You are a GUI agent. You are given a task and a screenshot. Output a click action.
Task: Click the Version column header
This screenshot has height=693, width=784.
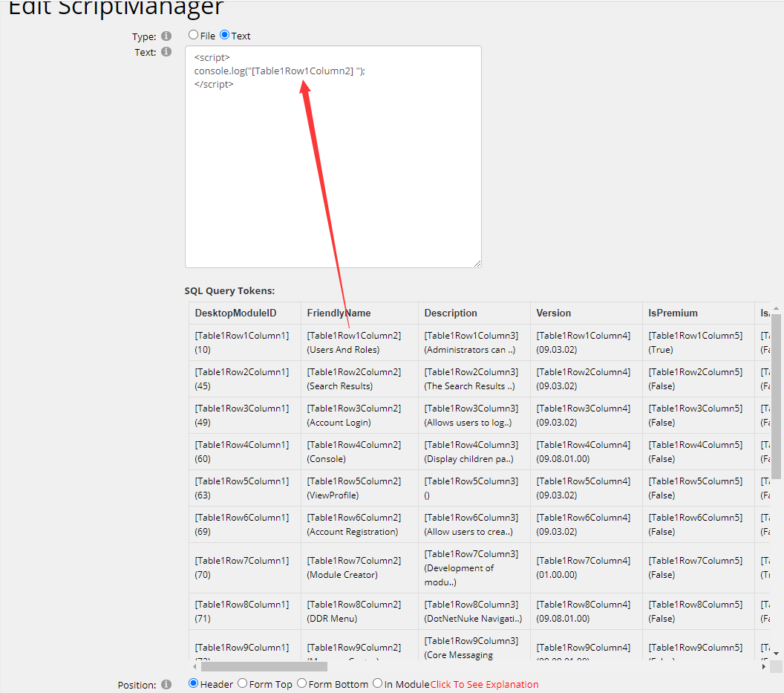[x=554, y=313]
